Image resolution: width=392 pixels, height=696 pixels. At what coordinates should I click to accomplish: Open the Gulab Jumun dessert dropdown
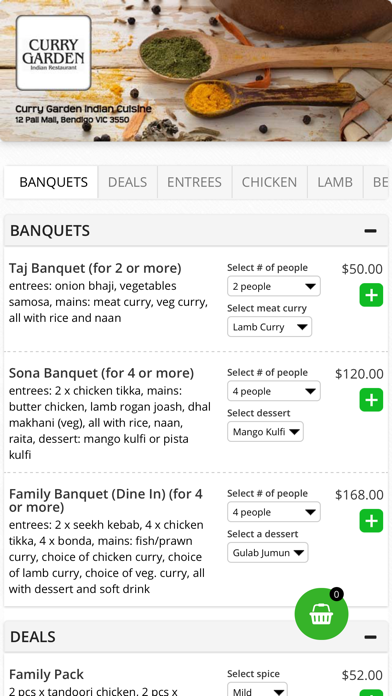pos(268,553)
